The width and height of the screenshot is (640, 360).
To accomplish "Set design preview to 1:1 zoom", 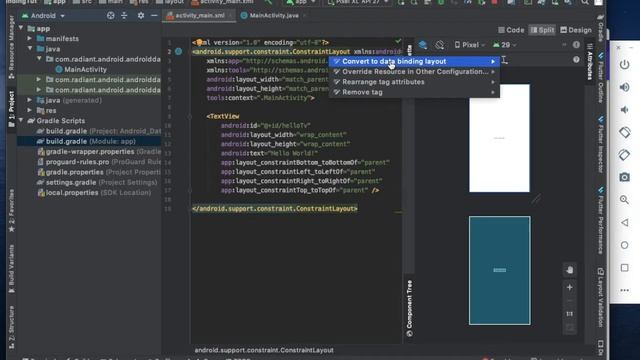I will click(x=569, y=314).
